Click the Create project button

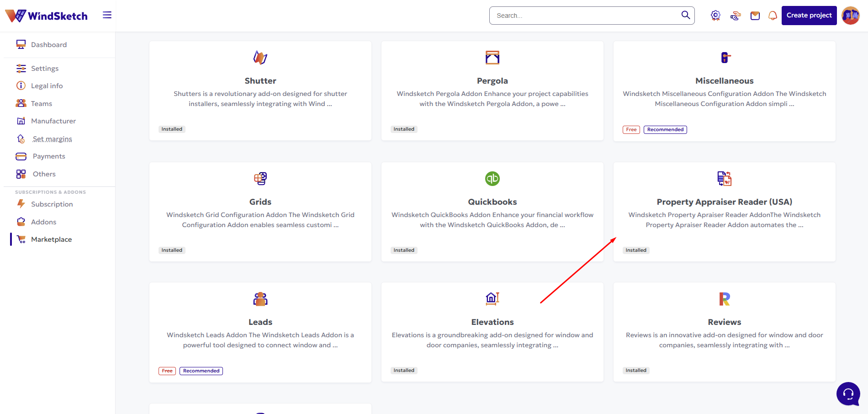coord(809,16)
